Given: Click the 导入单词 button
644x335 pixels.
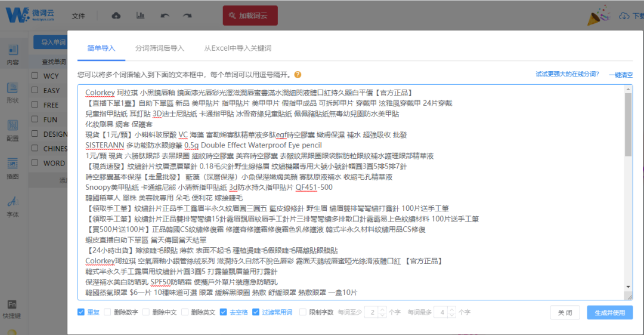Looking at the screenshot, I should tap(51, 42).
